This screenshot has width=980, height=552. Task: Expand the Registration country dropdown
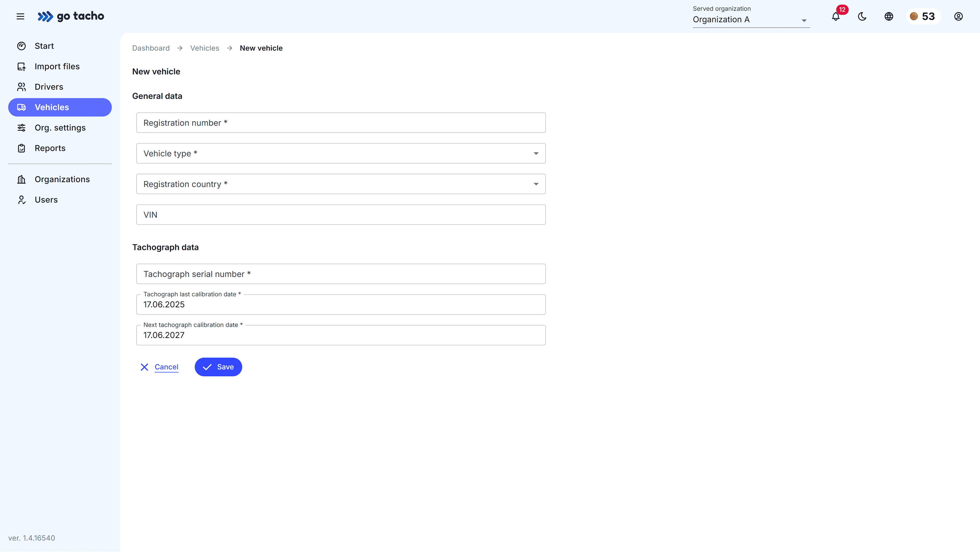(340, 184)
